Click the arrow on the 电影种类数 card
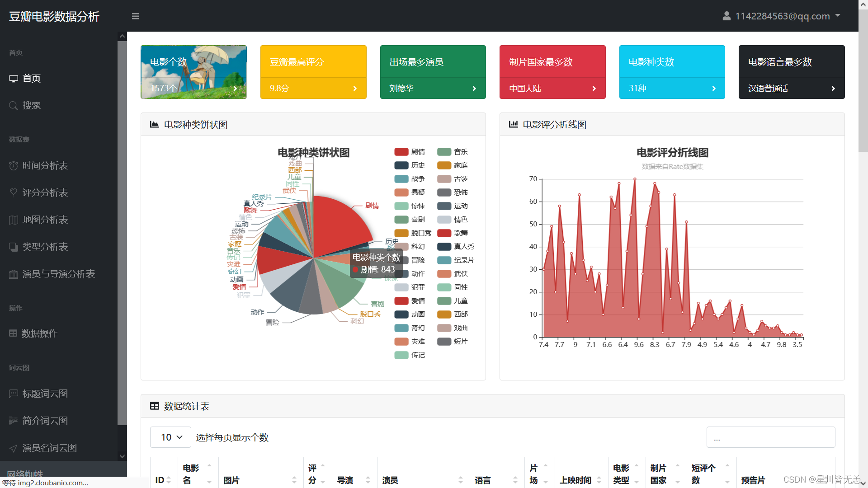This screenshot has width=868, height=488. [714, 89]
